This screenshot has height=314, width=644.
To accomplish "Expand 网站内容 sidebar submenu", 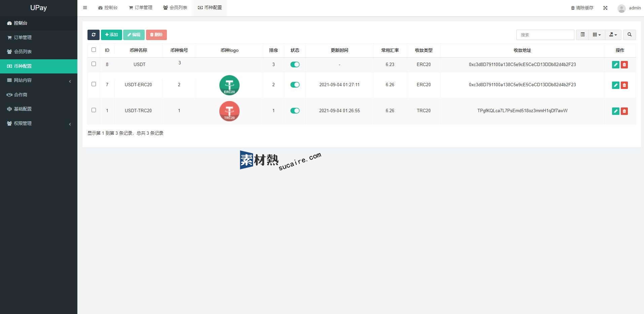I will 39,80.
